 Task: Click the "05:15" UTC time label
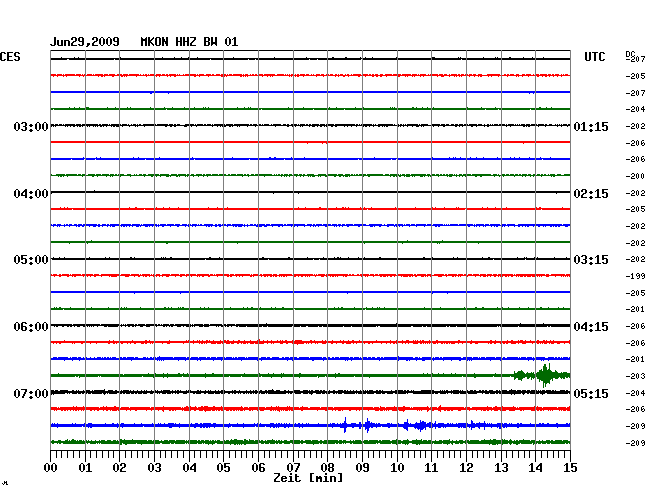coord(591,393)
